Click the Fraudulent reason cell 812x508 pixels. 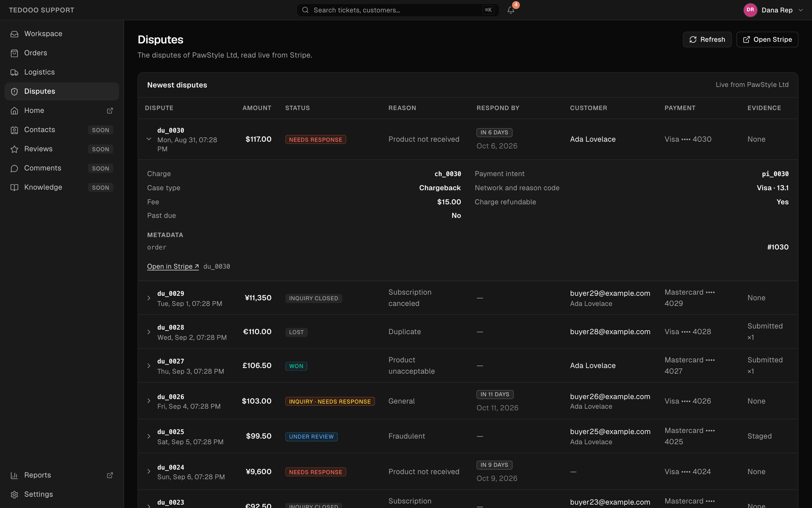(407, 436)
